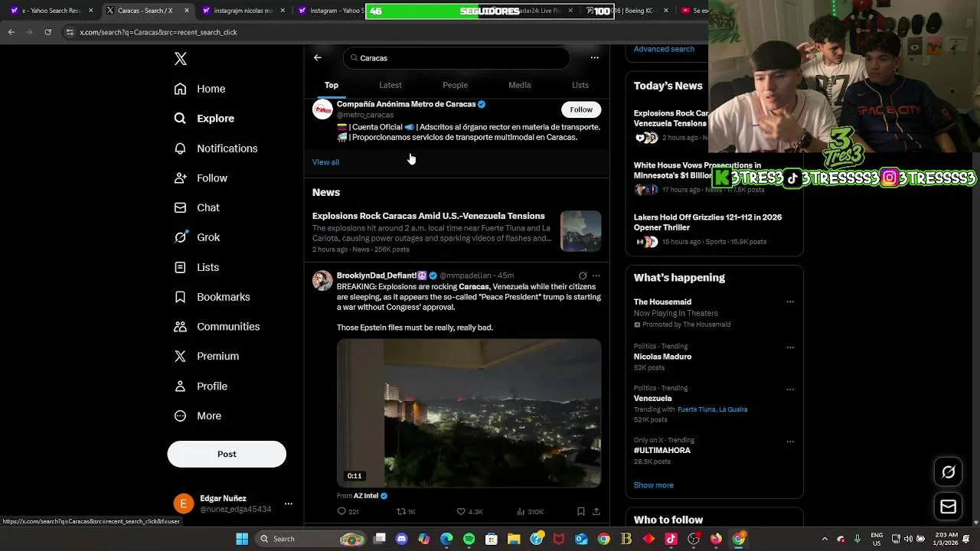Reply to BrooklynDad_Defiant post

tap(348, 511)
